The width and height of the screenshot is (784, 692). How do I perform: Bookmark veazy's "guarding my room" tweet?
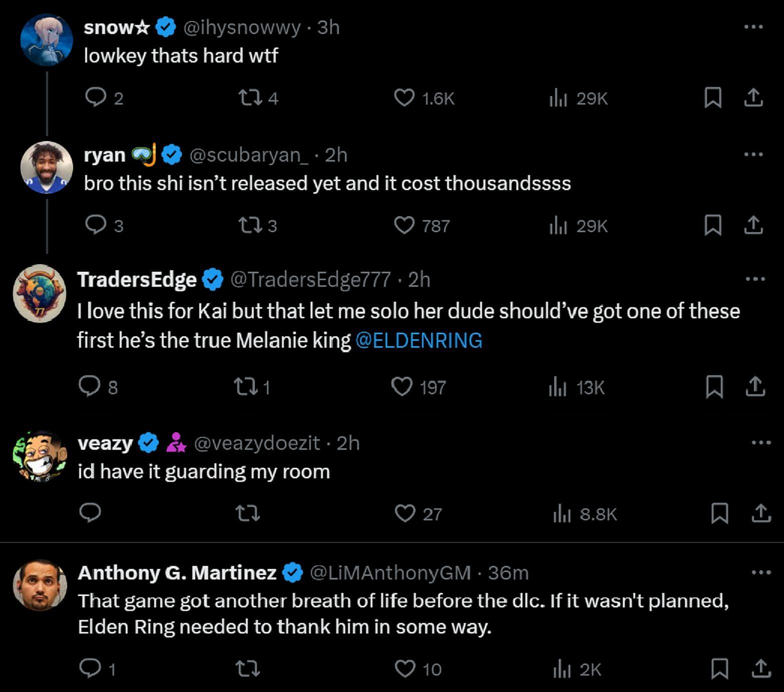[719, 514]
